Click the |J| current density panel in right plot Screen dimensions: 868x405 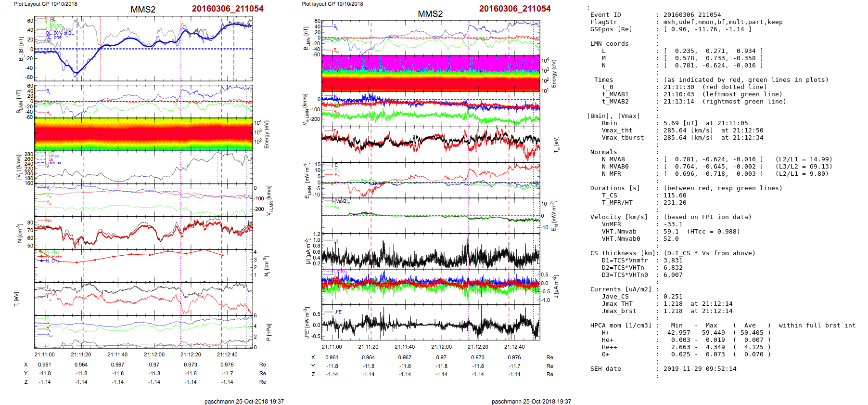(431, 251)
